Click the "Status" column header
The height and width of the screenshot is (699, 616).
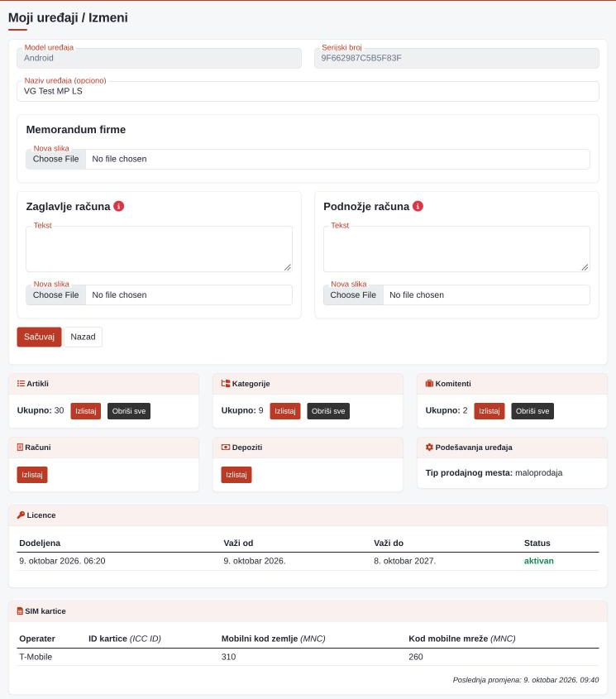click(537, 543)
